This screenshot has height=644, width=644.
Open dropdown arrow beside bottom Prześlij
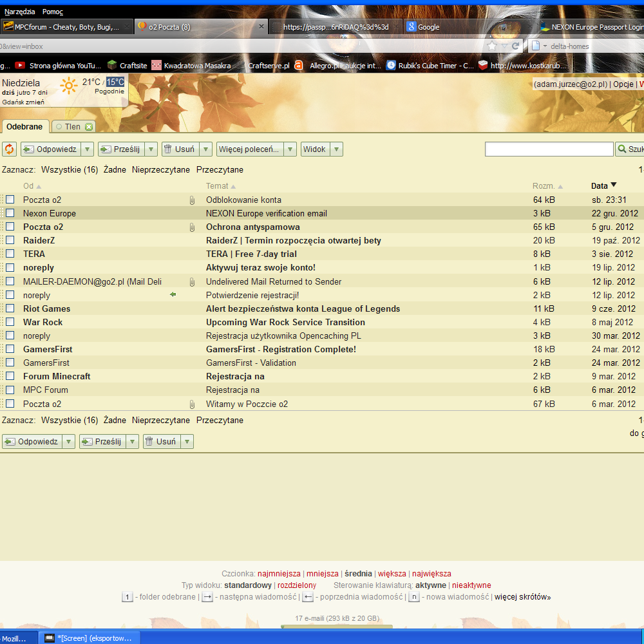pos(132,442)
